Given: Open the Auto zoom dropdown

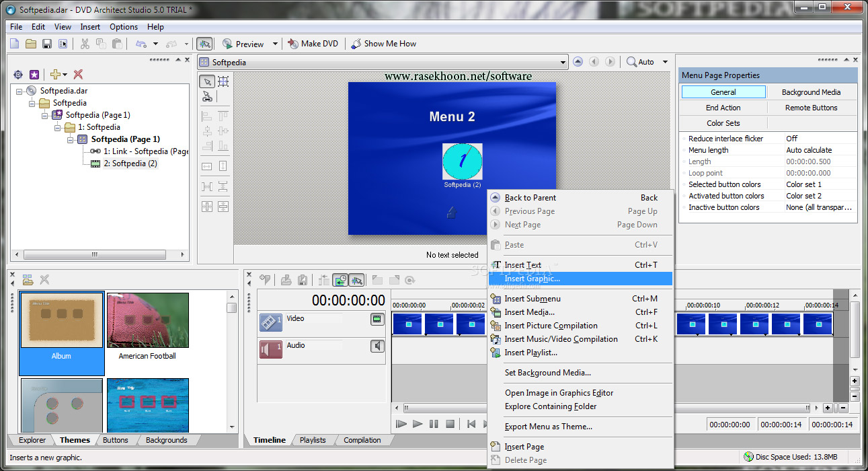Looking at the screenshot, I should [x=665, y=62].
